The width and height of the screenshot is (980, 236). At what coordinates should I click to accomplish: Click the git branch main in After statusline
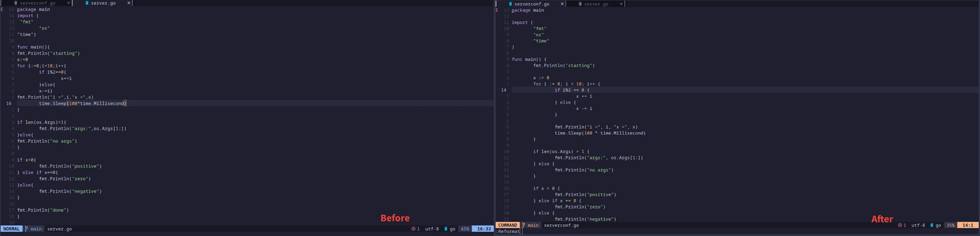[531, 225]
